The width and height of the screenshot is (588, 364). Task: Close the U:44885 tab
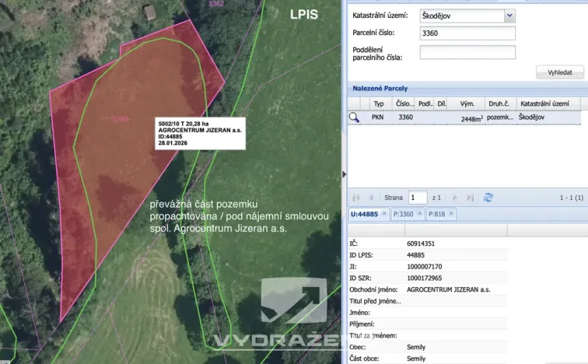[x=384, y=213]
